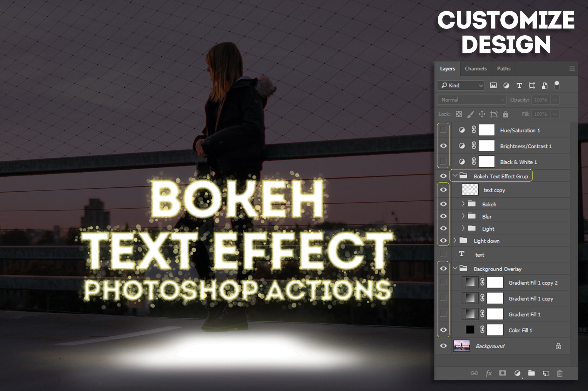The height and width of the screenshot is (391, 588).
Task: Click the create new layer icon
Action: pyautogui.click(x=546, y=373)
